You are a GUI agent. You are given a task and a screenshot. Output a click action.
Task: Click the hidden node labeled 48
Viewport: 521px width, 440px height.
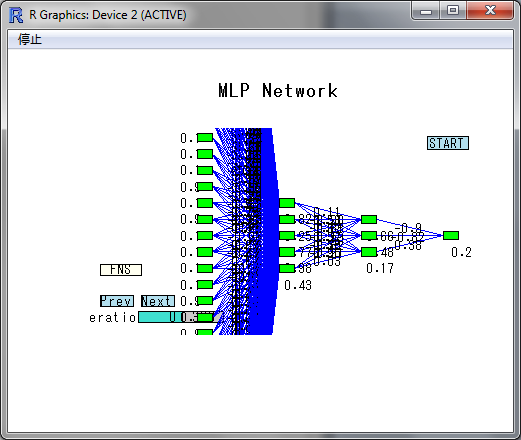pos(369,252)
